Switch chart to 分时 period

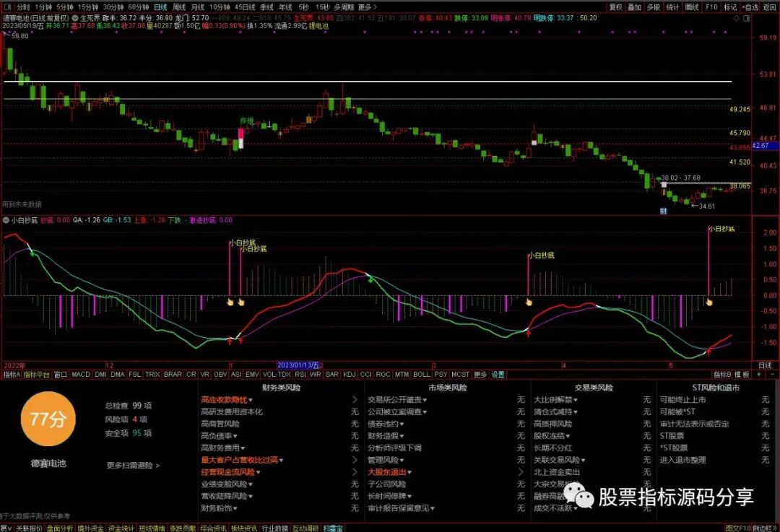[23, 7]
